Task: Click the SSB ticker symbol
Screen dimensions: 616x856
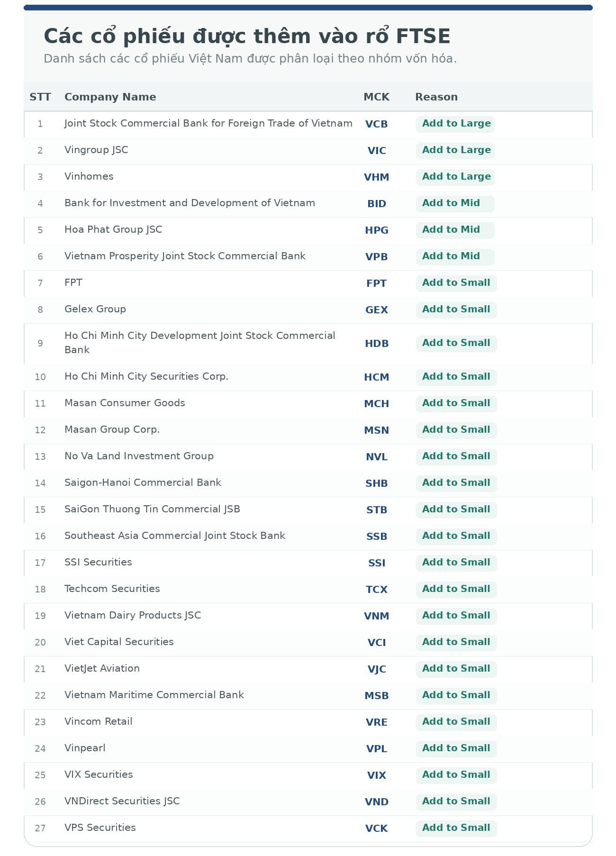Action: [x=377, y=537]
